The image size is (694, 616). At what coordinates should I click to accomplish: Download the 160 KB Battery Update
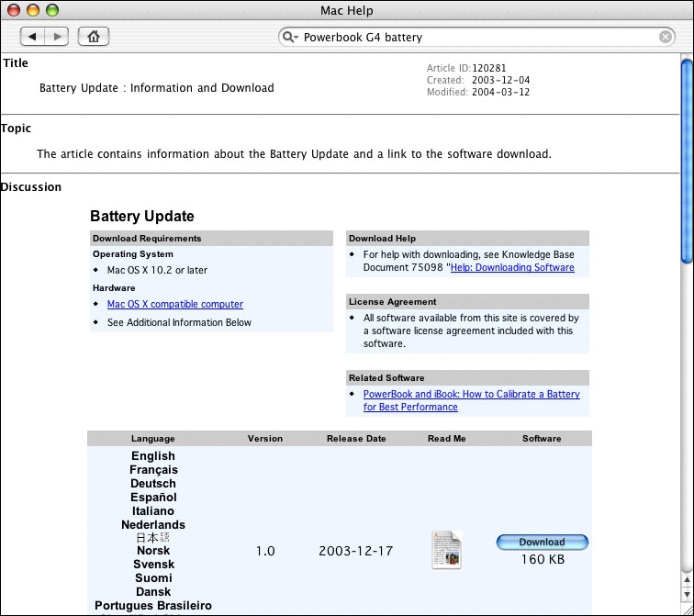point(543,542)
